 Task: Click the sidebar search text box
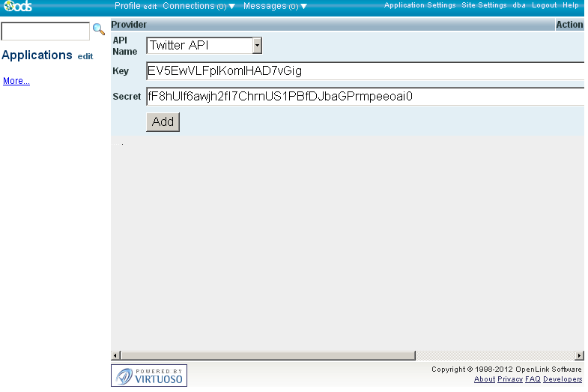[46, 31]
